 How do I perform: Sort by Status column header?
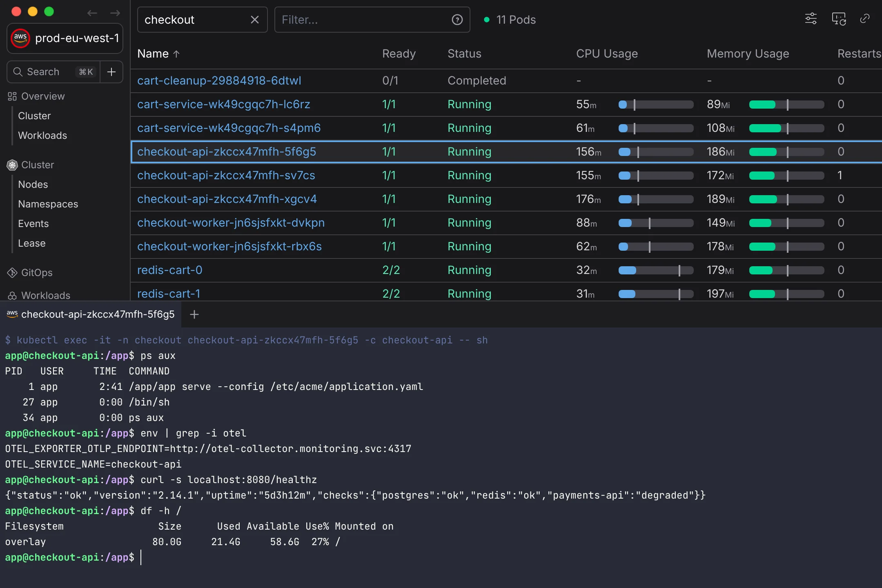(465, 54)
